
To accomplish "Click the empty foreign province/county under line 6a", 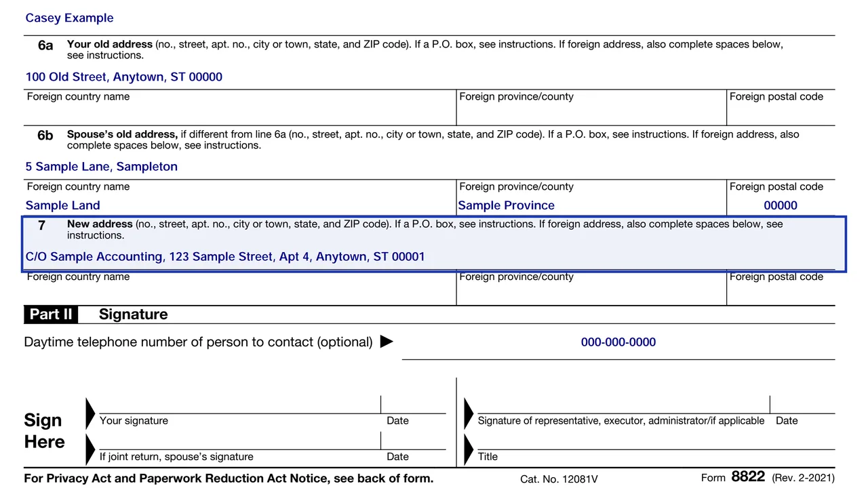I will click(591, 108).
